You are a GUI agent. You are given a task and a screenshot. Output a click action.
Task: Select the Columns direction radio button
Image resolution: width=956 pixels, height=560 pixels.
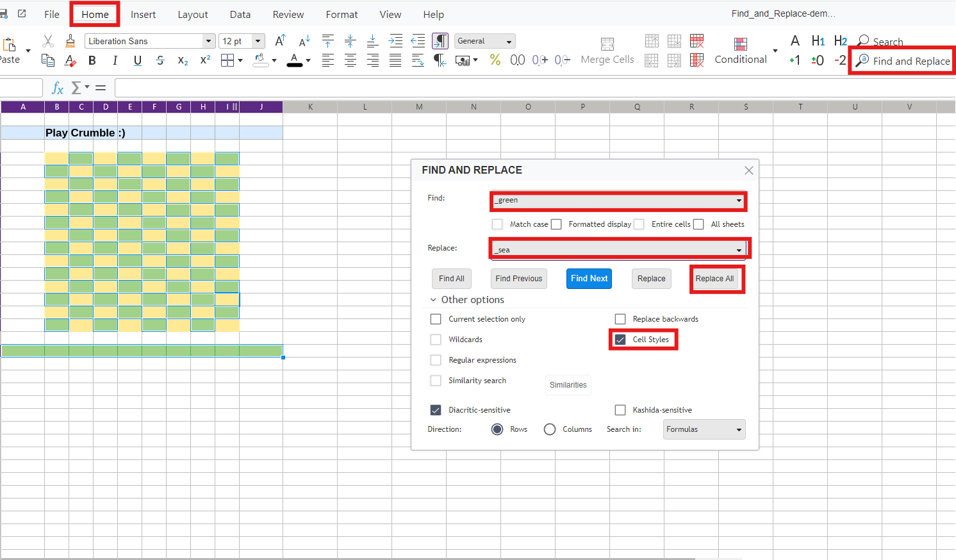(550, 429)
